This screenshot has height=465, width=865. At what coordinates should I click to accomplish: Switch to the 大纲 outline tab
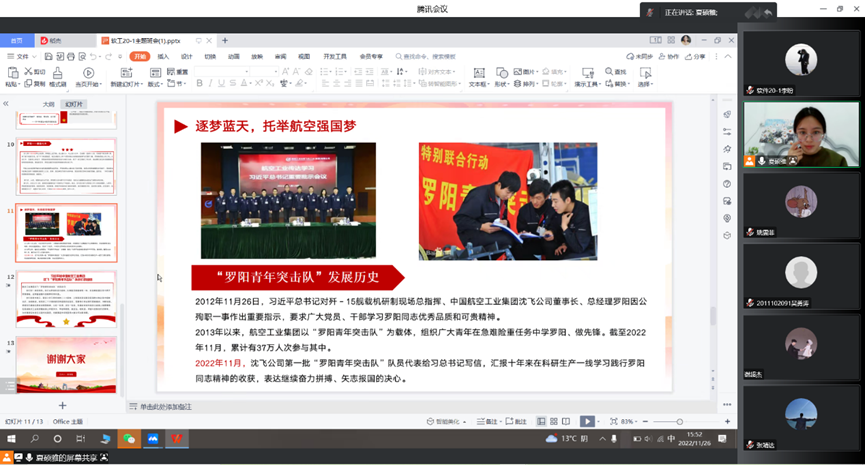point(48,104)
